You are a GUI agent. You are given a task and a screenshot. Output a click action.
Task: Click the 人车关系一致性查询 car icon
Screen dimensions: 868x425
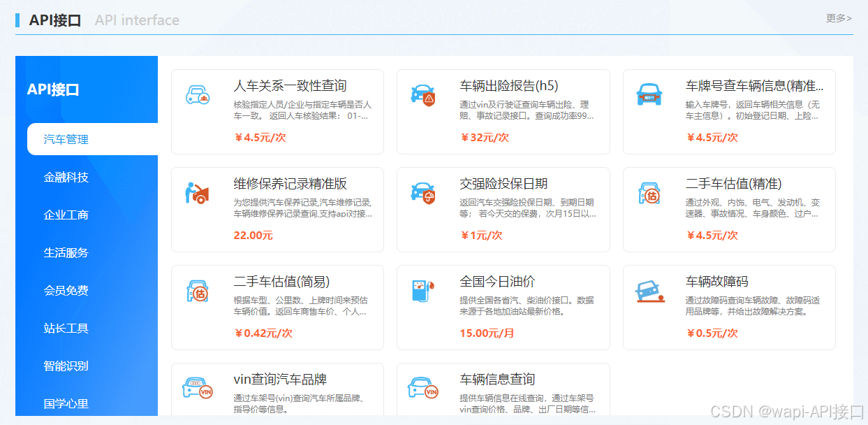pyautogui.click(x=198, y=94)
